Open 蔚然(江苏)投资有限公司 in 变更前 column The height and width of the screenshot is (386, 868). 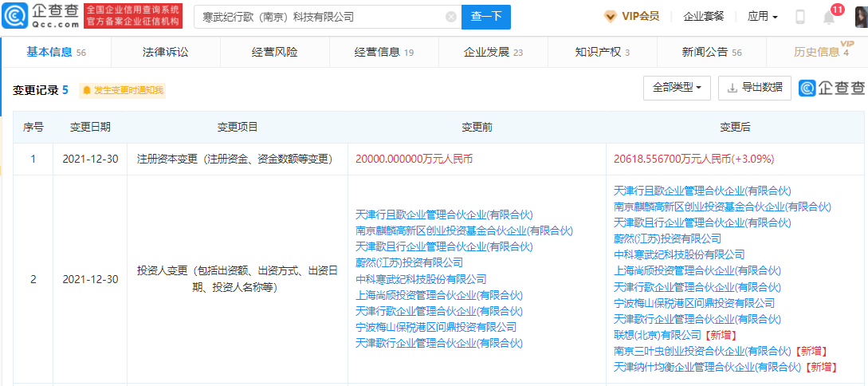coord(409,262)
